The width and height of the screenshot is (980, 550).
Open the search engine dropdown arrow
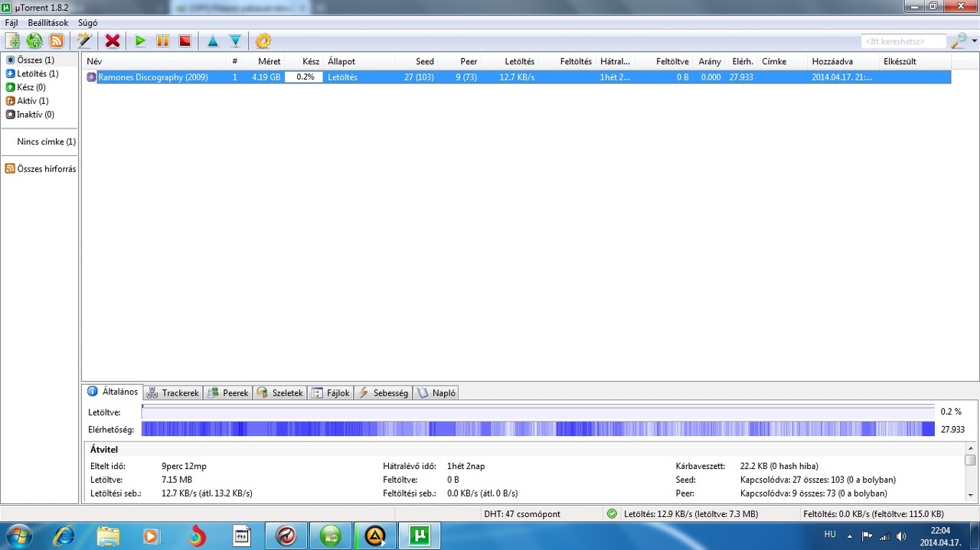point(974,41)
